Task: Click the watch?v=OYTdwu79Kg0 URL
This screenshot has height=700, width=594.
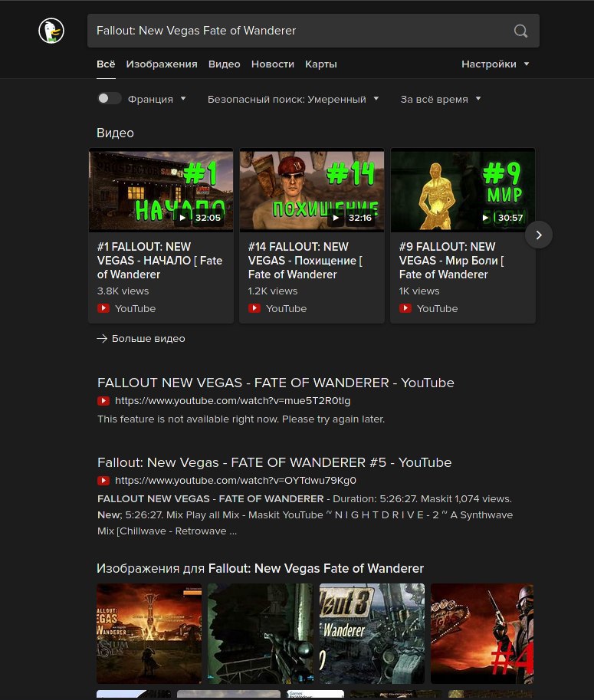Action: 235,481
